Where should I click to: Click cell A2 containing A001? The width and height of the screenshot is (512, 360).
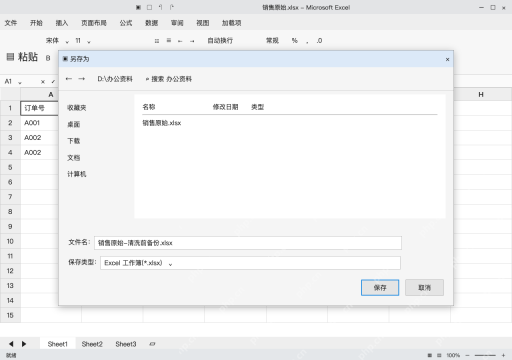point(40,123)
